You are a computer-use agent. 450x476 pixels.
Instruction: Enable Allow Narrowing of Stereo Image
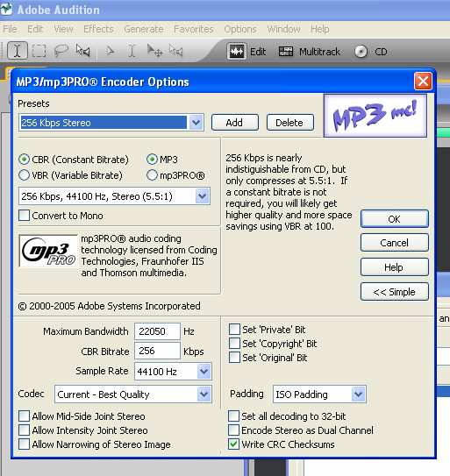(24, 444)
